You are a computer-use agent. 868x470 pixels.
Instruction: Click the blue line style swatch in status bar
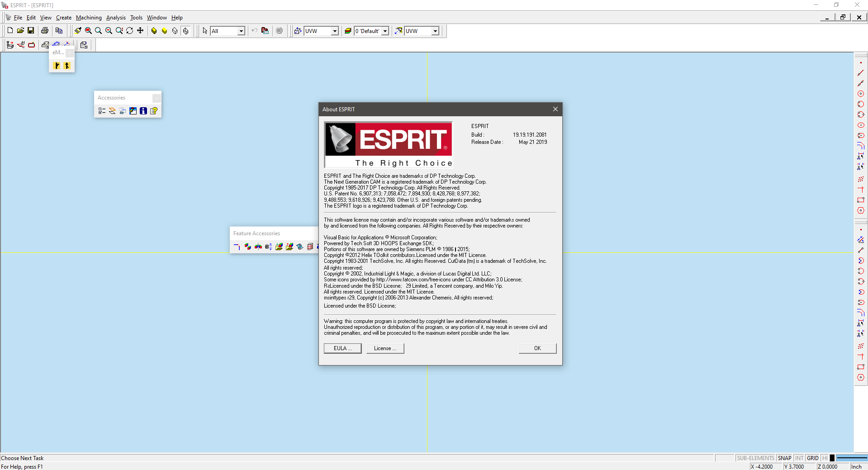(x=852, y=458)
